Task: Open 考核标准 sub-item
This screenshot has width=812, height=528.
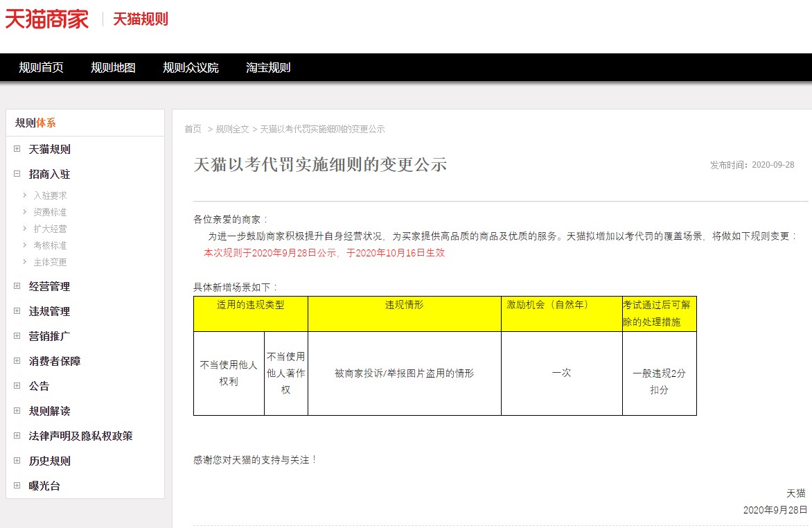Action: 51,245
